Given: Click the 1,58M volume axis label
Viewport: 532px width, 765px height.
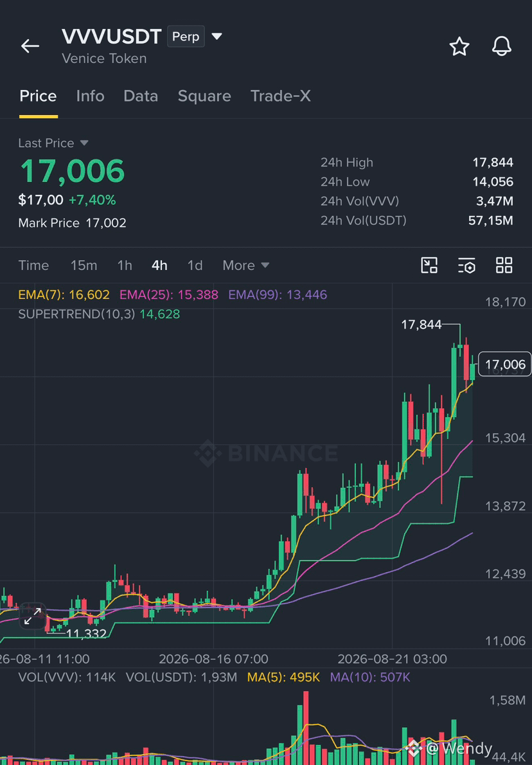Looking at the screenshot, I should coord(507,701).
